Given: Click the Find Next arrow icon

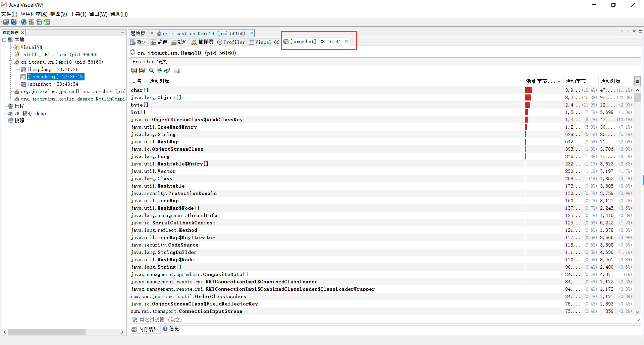Looking at the screenshot, I should [x=167, y=71].
